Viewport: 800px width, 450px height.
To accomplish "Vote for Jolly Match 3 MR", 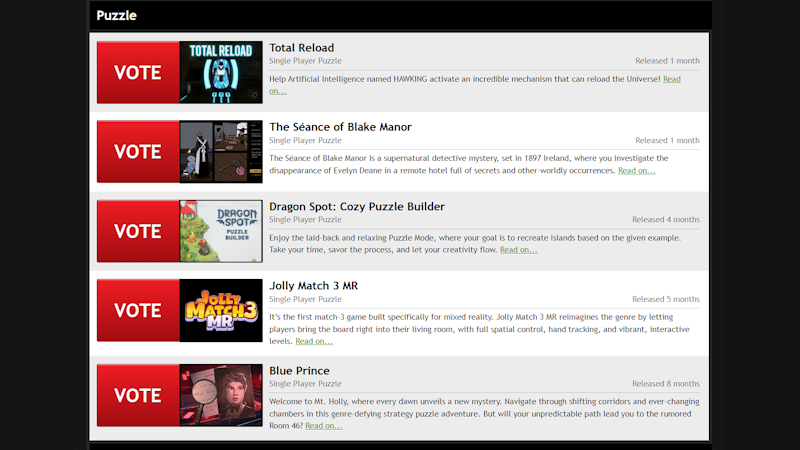I will point(138,310).
